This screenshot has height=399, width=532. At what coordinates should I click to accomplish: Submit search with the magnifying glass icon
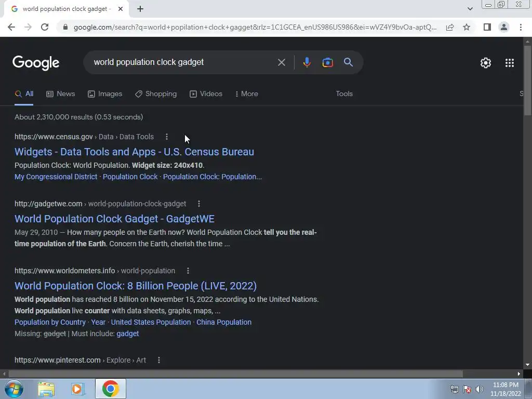(348, 62)
